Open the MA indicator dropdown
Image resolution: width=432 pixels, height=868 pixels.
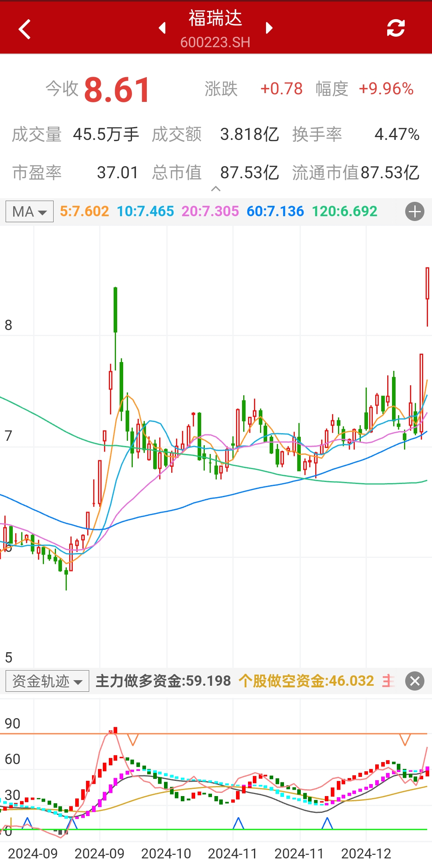30,211
